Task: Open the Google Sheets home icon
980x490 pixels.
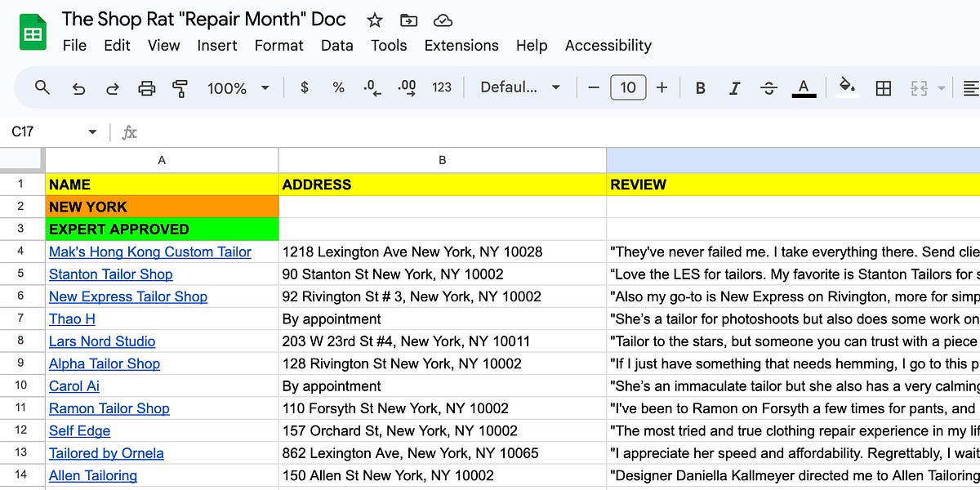Action: pos(33,33)
